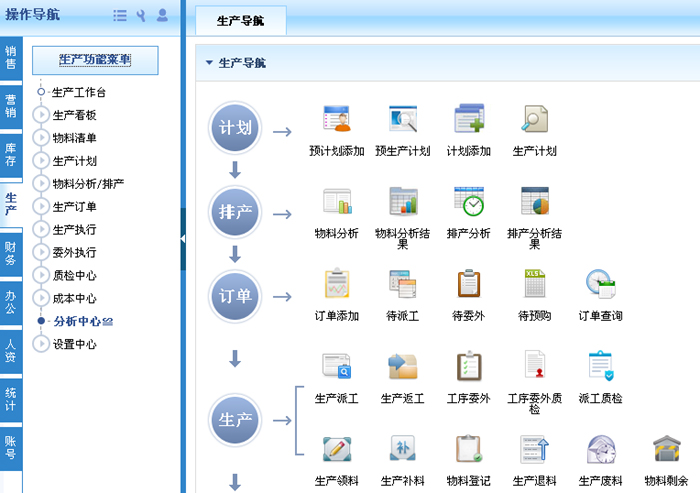Collapse the 生产导航 panel header arrow
Screen dimensions: 700x493
tap(209, 63)
